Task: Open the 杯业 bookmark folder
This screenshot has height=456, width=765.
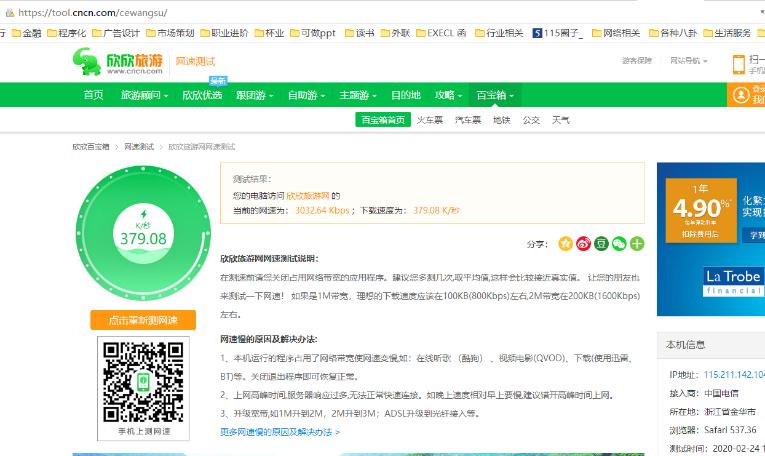Action: [269, 33]
